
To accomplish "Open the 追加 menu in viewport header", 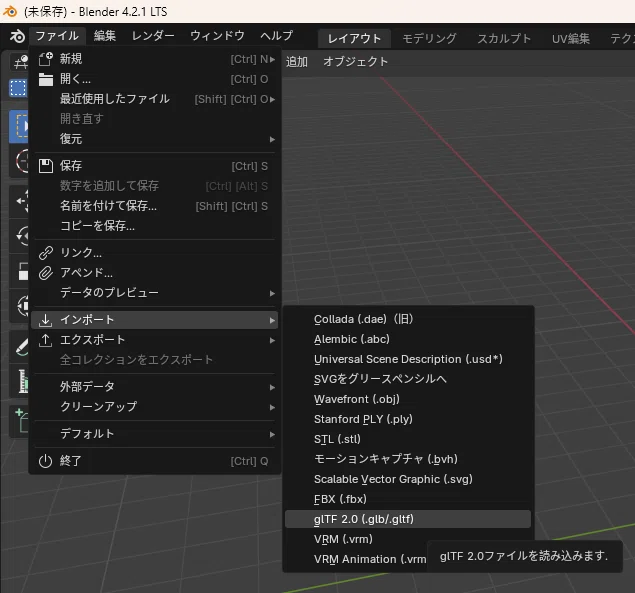I will (297, 62).
